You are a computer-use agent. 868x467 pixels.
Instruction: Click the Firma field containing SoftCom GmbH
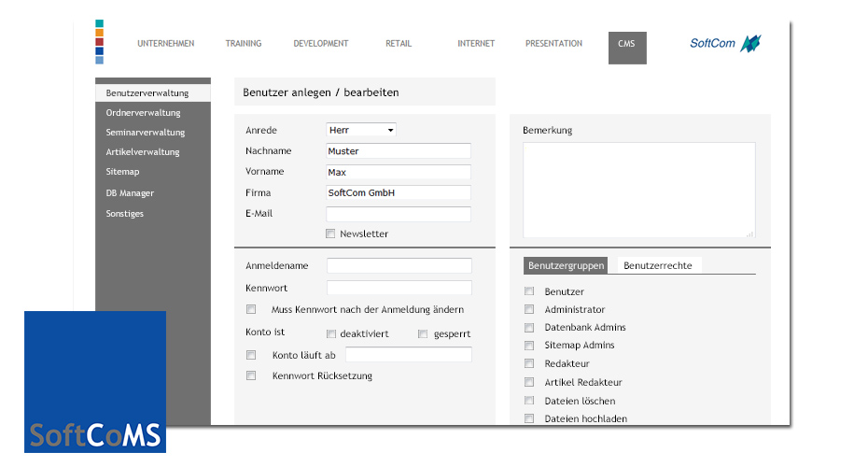point(399,192)
